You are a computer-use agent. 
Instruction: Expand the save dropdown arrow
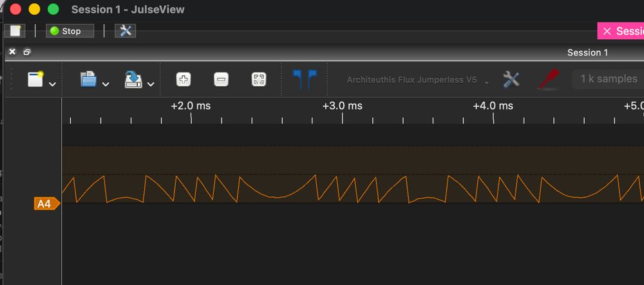click(x=151, y=84)
